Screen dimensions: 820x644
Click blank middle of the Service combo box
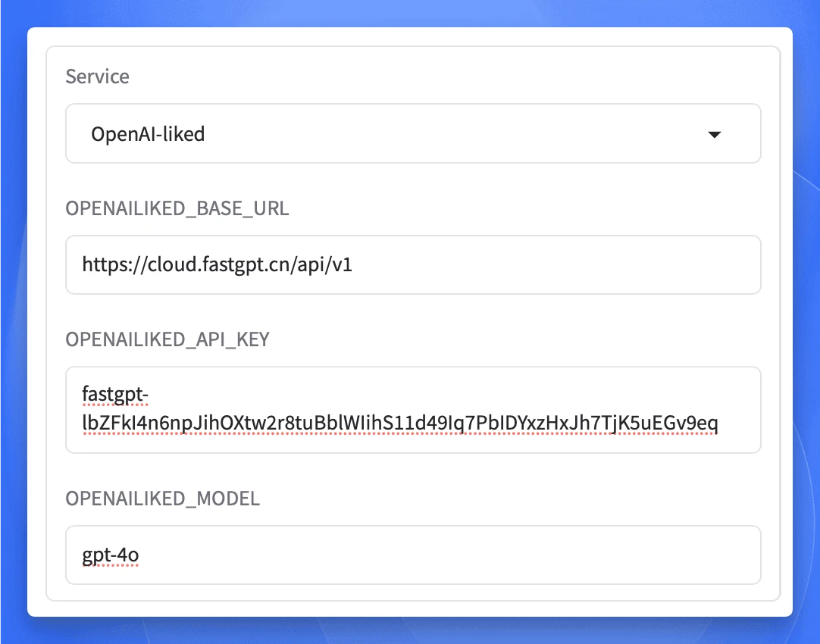[455, 134]
